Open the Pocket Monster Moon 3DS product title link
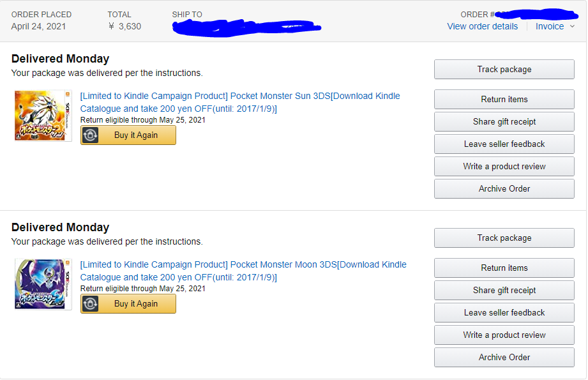The image size is (588, 380). click(x=243, y=271)
